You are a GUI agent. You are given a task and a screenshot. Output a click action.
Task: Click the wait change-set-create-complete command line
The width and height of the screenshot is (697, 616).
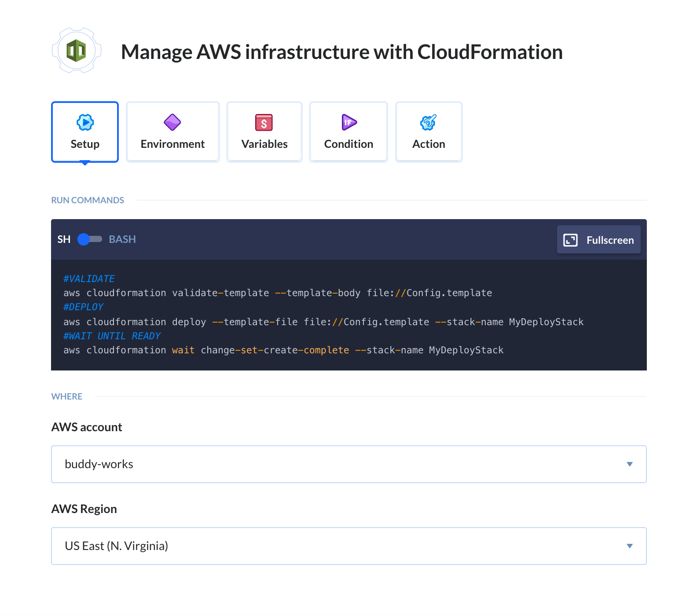click(x=283, y=350)
